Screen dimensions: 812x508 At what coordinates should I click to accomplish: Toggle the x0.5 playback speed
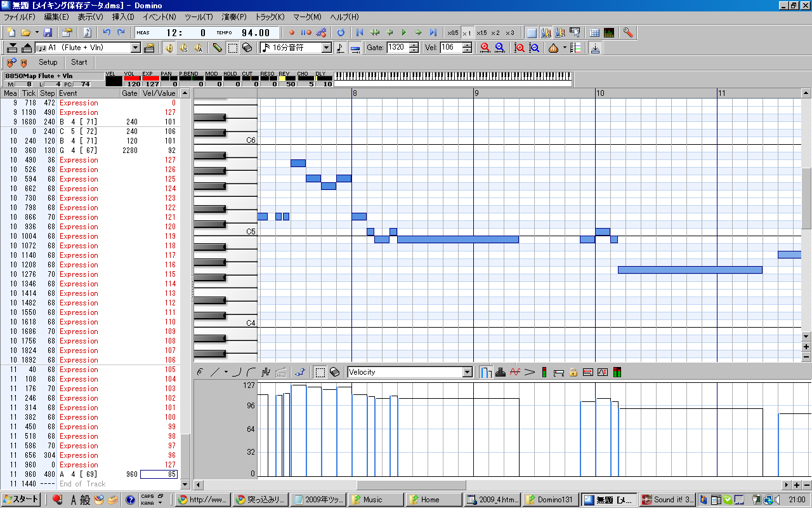[x=452, y=32]
